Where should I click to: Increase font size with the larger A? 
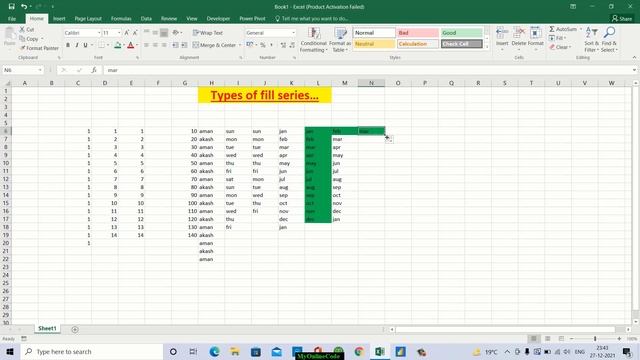point(127,33)
